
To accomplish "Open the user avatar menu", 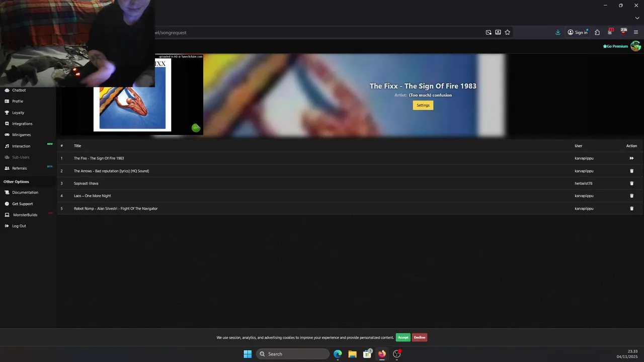I will coord(636,46).
